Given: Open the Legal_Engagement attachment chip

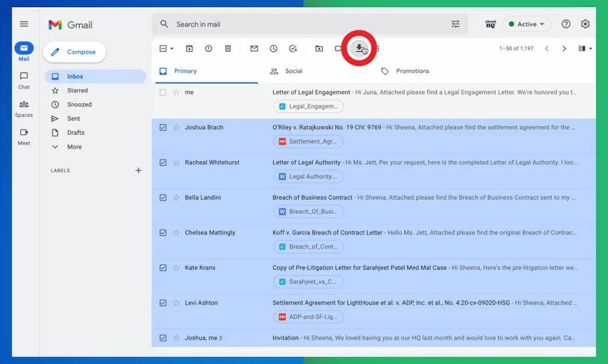Looking at the screenshot, I should pos(308,106).
